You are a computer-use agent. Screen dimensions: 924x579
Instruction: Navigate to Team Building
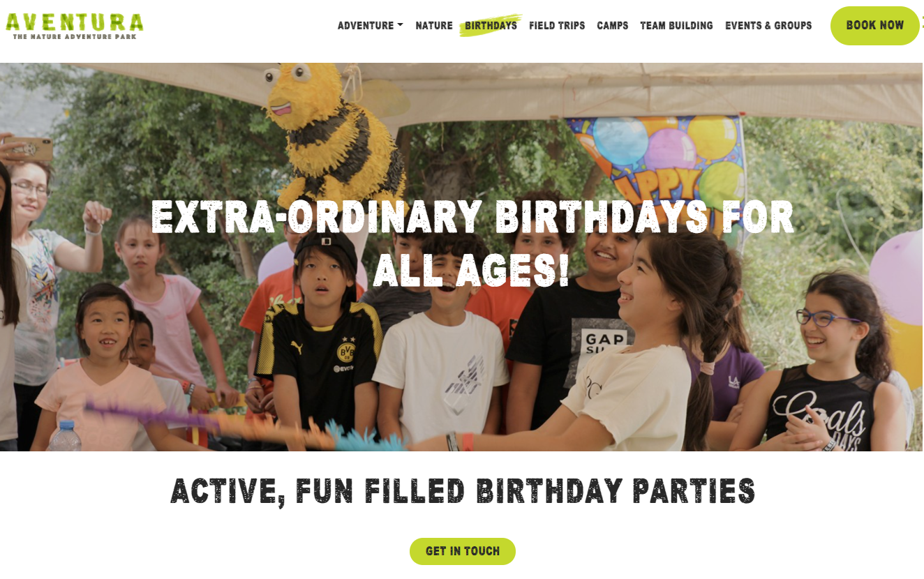coord(676,26)
